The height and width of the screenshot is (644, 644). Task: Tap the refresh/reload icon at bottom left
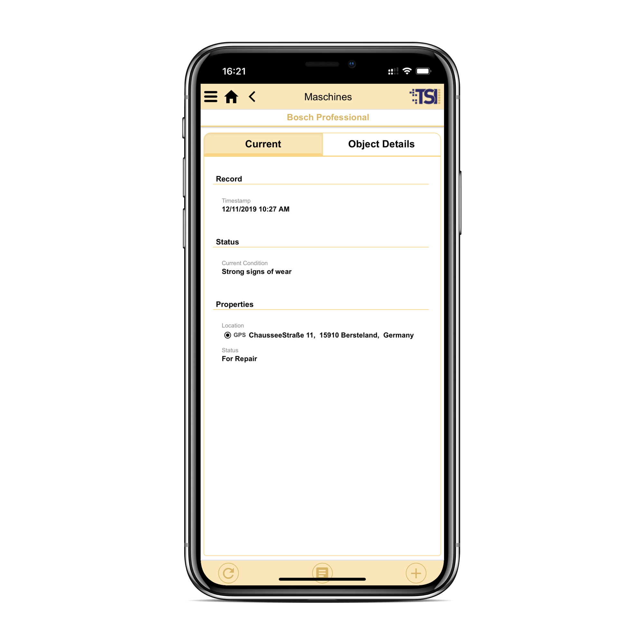pyautogui.click(x=229, y=572)
